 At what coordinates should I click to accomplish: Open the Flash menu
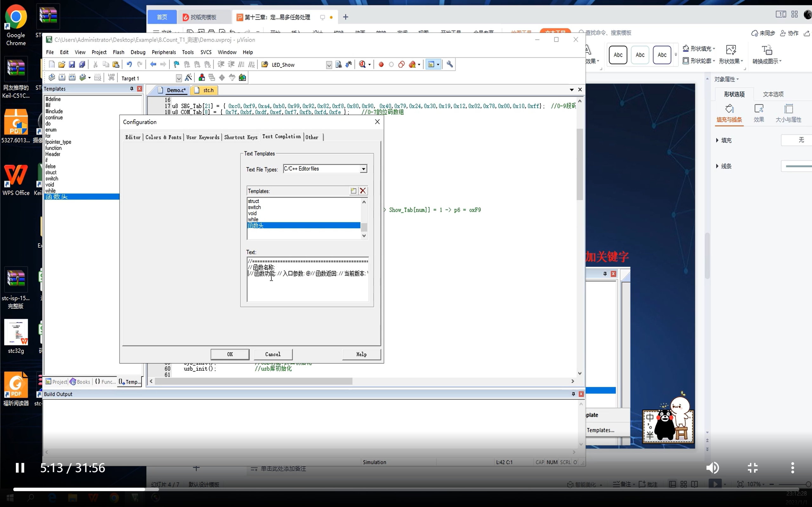118,52
